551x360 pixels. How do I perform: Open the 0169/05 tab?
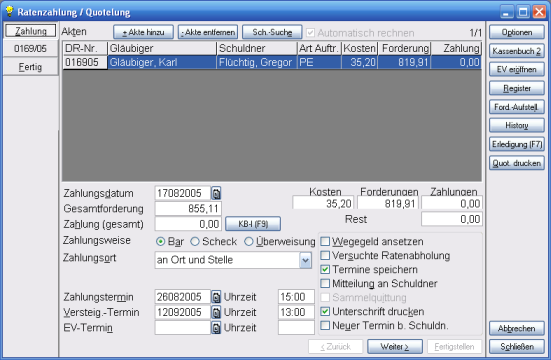[x=31, y=49]
